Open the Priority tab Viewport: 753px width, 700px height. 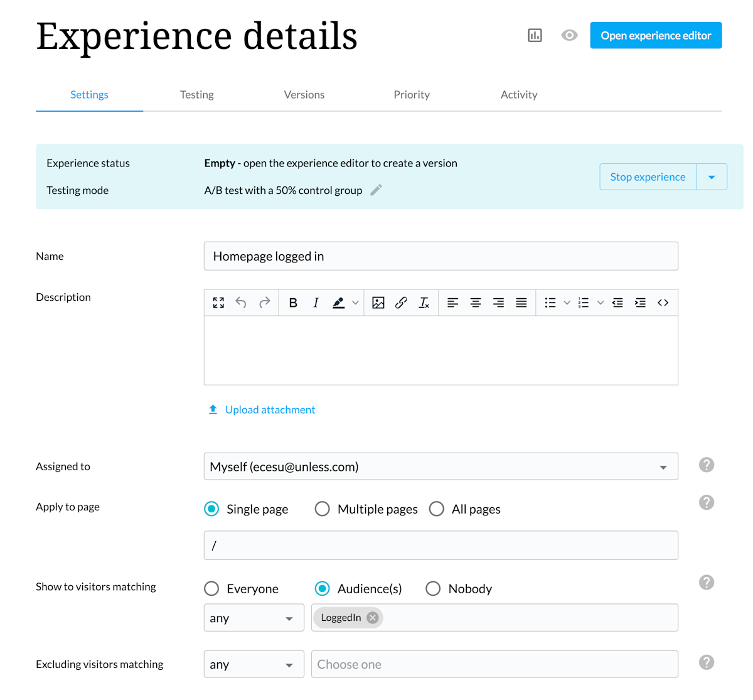[412, 94]
